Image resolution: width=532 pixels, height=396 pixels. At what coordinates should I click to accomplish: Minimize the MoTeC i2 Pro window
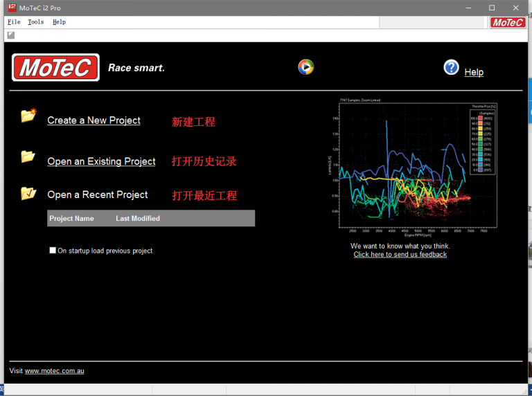coord(468,8)
